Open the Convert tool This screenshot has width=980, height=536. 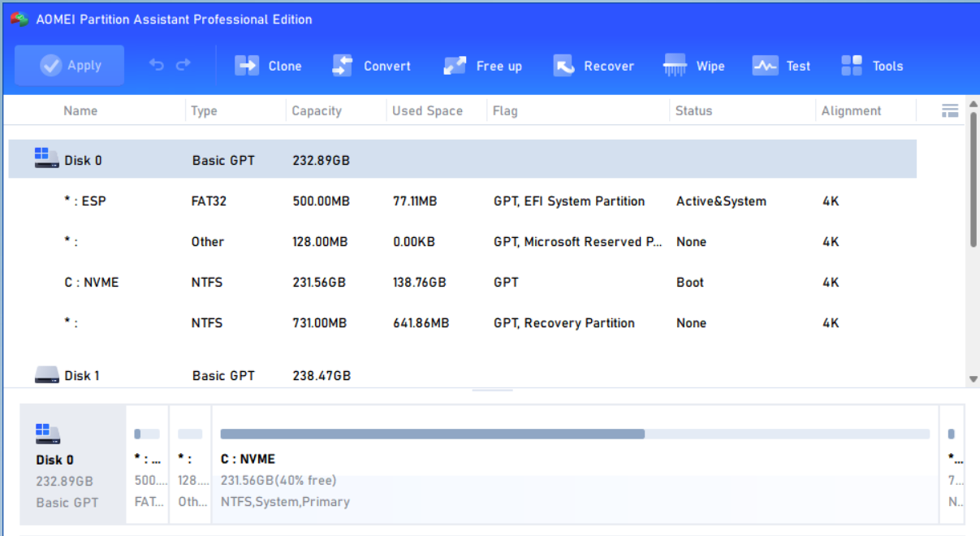tap(371, 67)
